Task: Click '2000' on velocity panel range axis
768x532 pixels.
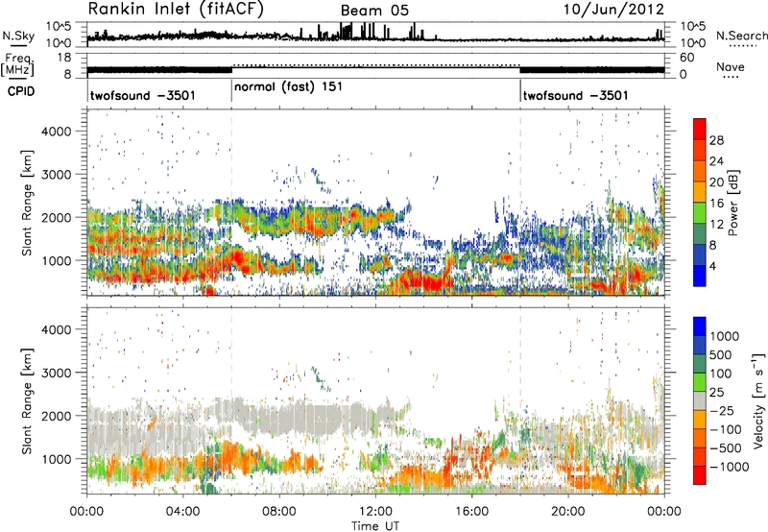Action: (56, 416)
